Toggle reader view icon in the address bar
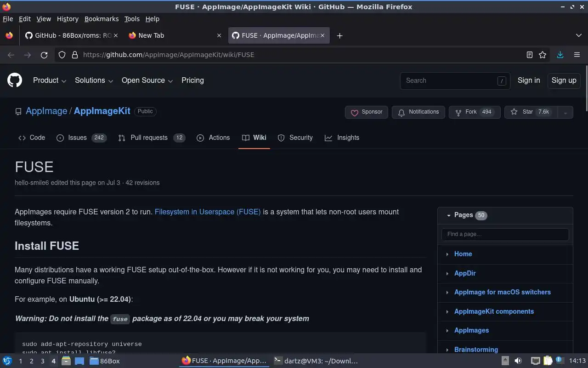 coord(530,55)
